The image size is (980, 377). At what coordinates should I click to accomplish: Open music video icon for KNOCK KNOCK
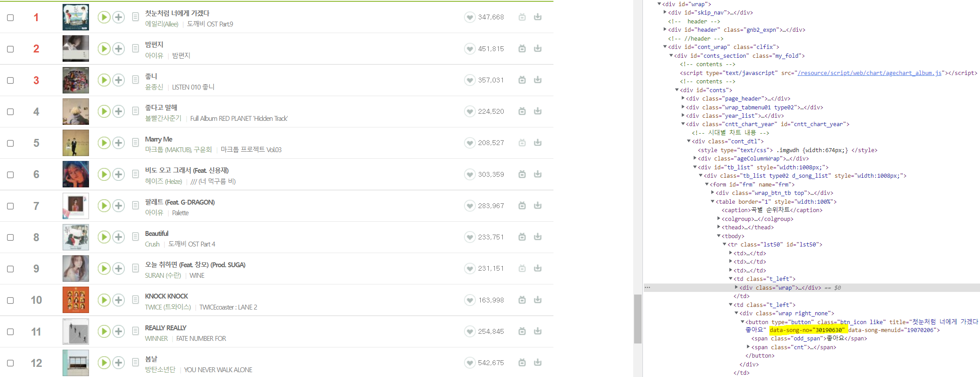[522, 300]
